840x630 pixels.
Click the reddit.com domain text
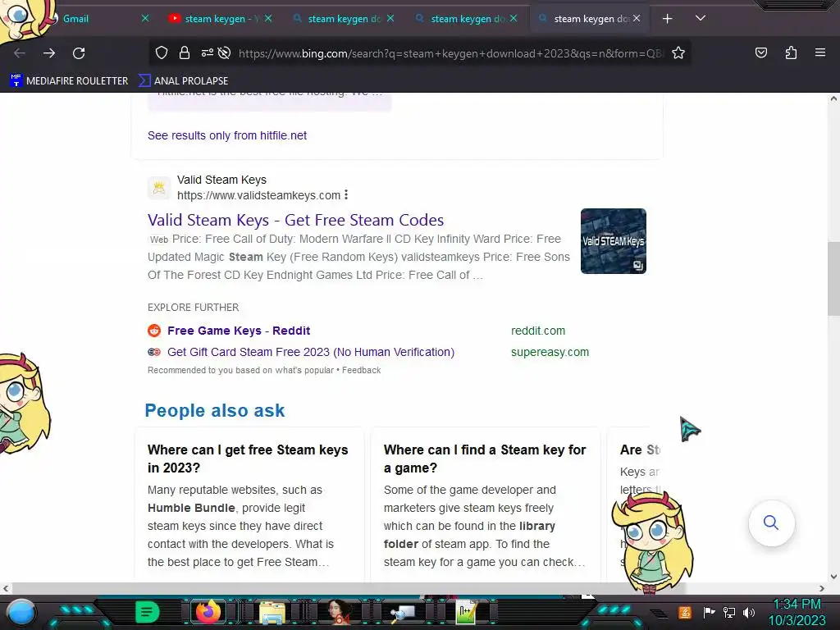[538, 331]
